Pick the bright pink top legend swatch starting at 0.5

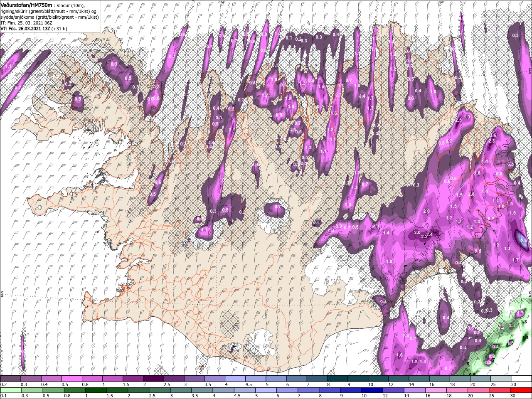tap(72, 379)
